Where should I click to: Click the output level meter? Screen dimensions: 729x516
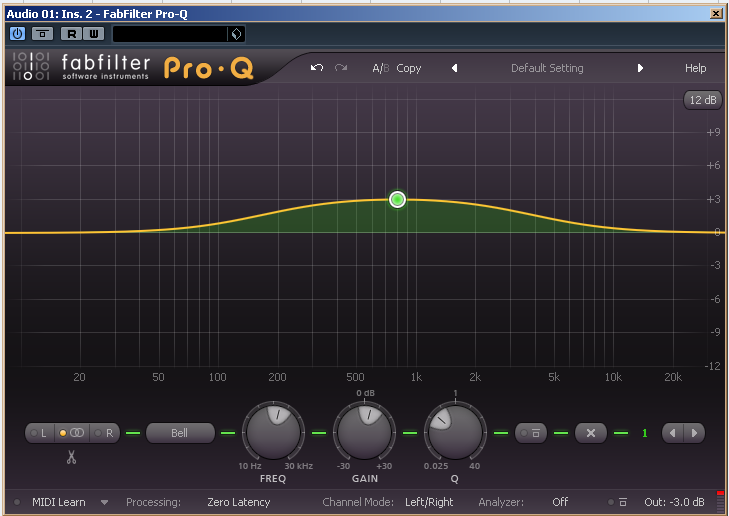pos(720,501)
